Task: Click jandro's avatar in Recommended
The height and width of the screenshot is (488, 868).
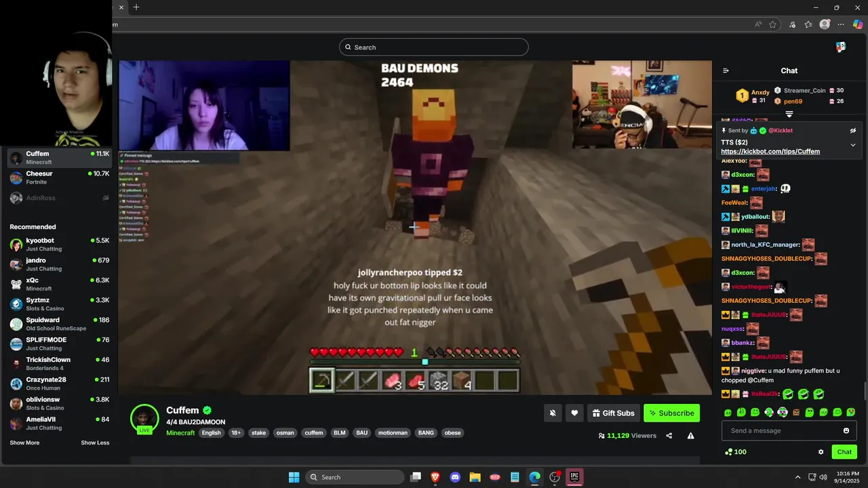Action: coord(16,264)
